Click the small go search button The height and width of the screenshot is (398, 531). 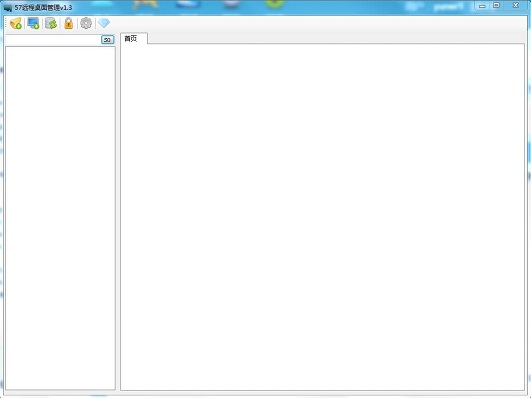click(107, 40)
